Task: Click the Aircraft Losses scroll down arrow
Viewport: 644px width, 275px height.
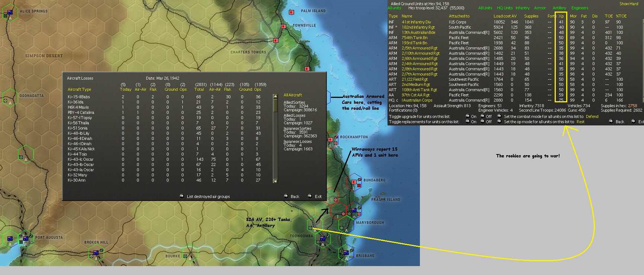Action: (x=275, y=181)
